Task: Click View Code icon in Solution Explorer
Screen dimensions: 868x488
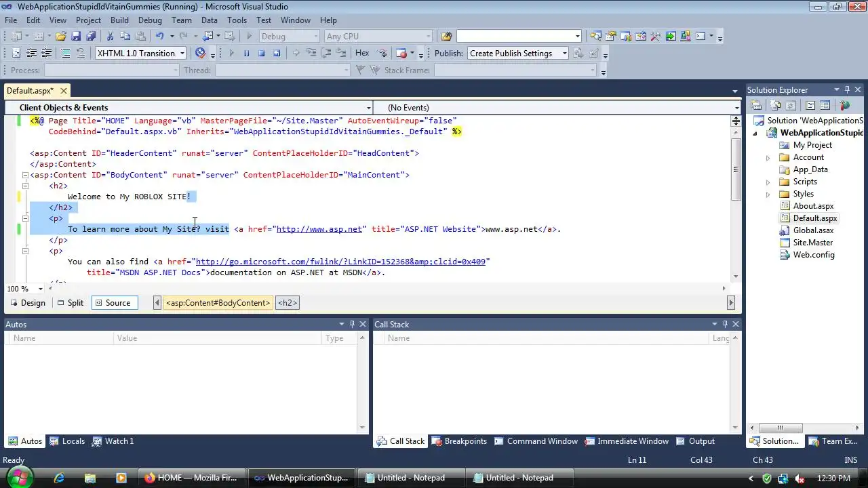Action: pos(810,106)
